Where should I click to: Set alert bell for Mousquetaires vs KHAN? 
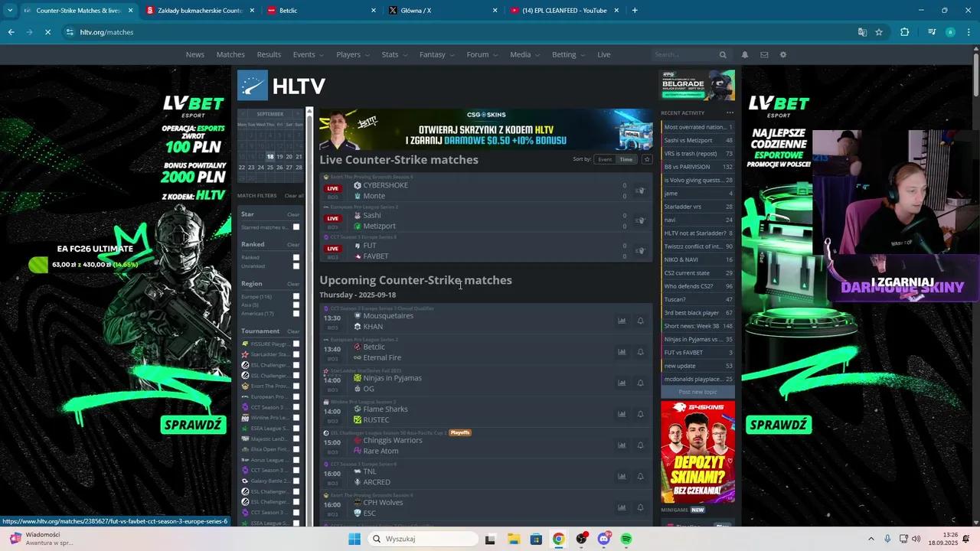(641, 321)
